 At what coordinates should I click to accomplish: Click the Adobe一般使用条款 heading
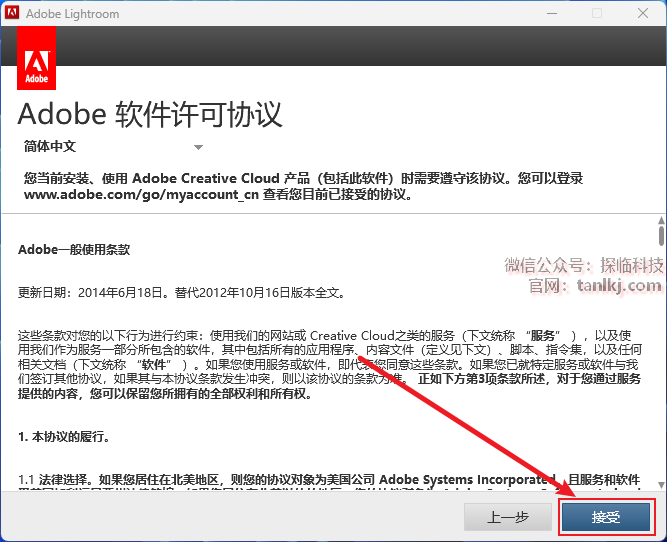click(x=74, y=249)
